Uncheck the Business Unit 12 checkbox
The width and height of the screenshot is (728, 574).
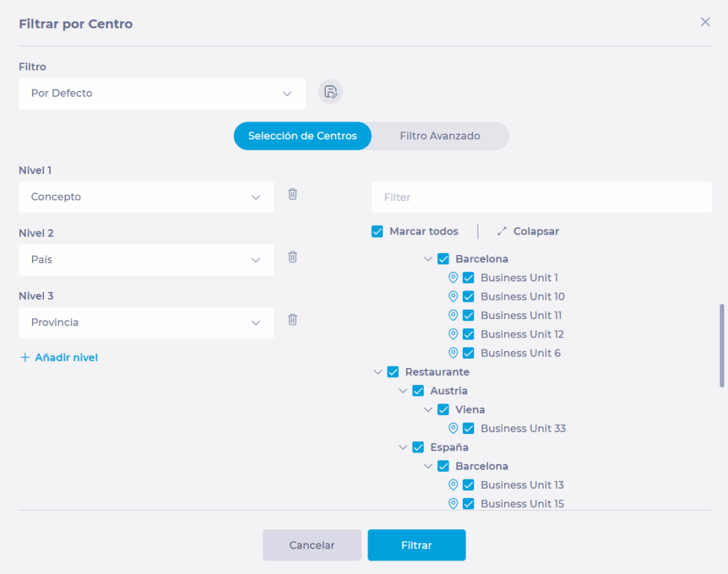469,334
